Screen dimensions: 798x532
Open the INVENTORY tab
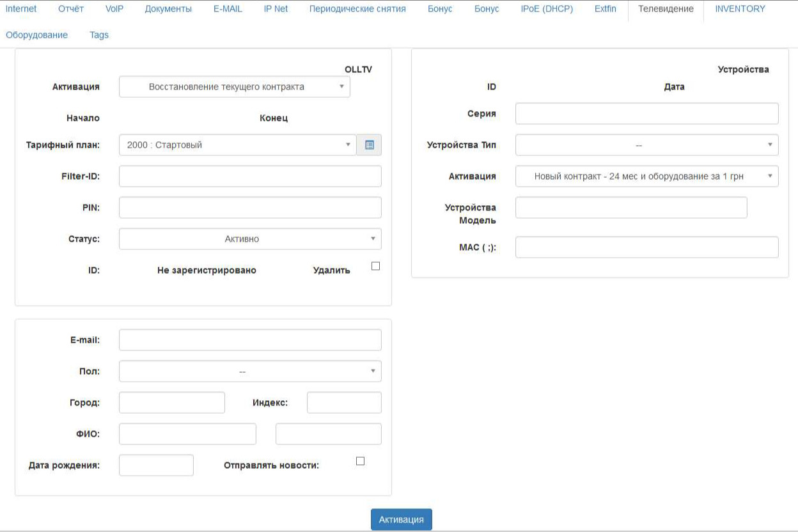point(740,9)
